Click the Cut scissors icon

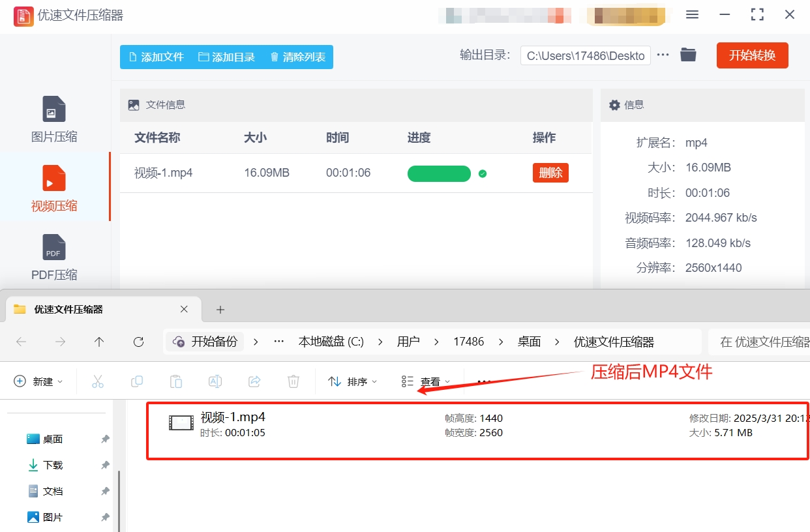pyautogui.click(x=98, y=381)
